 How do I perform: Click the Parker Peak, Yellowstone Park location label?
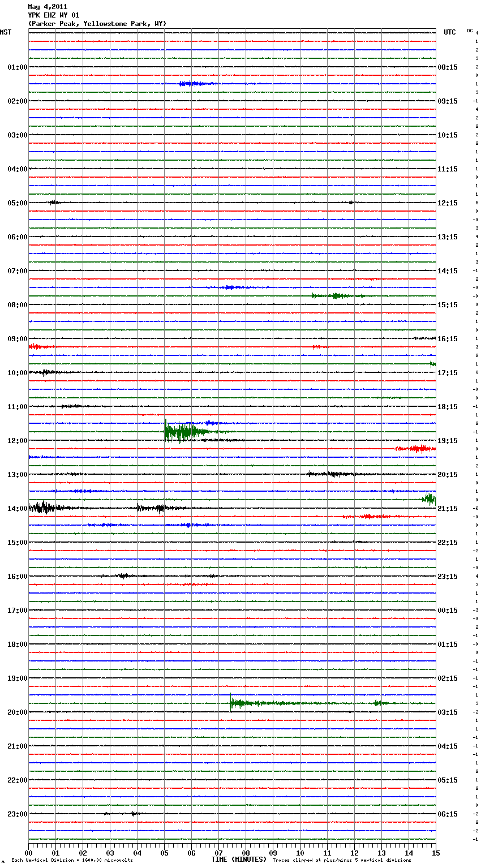[x=97, y=24]
